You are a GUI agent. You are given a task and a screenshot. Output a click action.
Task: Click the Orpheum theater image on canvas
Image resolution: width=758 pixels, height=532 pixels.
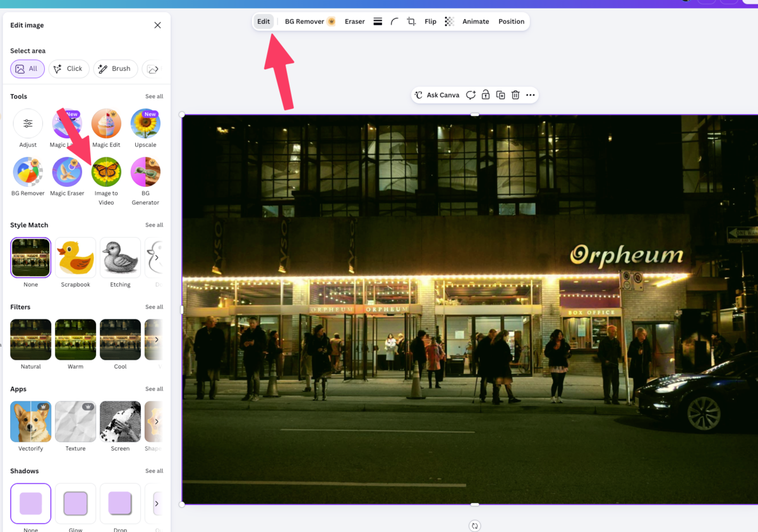pos(470,309)
